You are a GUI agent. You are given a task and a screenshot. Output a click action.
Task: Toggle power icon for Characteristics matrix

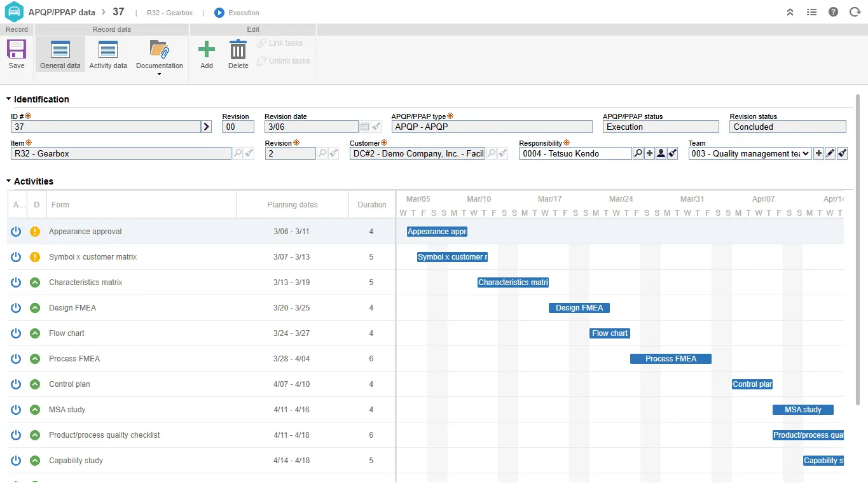(x=16, y=282)
